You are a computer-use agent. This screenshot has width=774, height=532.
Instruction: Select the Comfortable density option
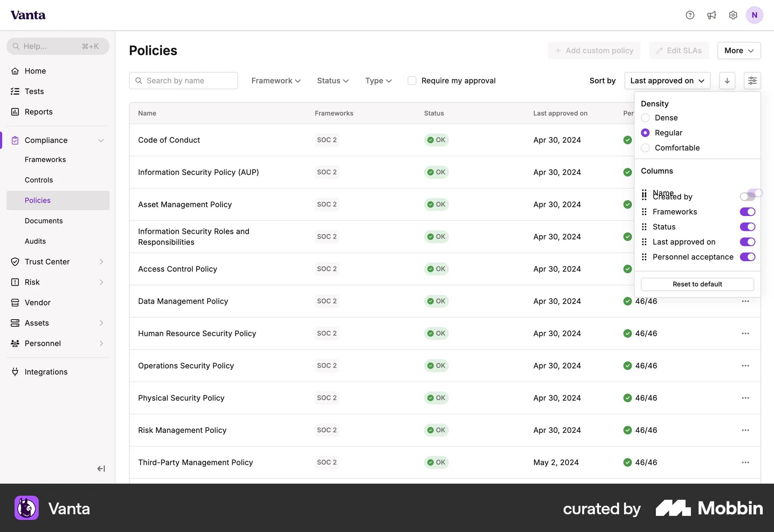(x=645, y=148)
